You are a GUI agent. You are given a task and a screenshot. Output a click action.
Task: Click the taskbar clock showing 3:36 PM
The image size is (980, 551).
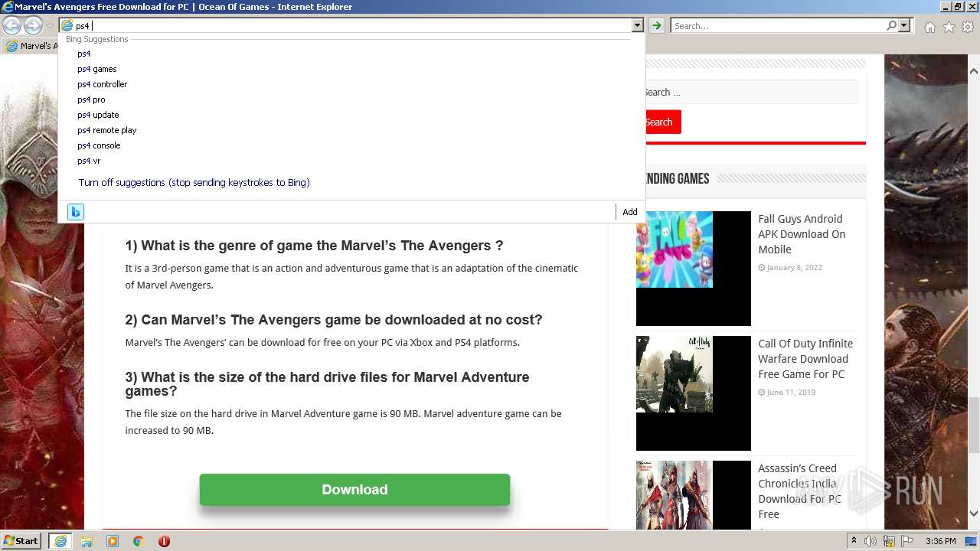pyautogui.click(x=940, y=541)
